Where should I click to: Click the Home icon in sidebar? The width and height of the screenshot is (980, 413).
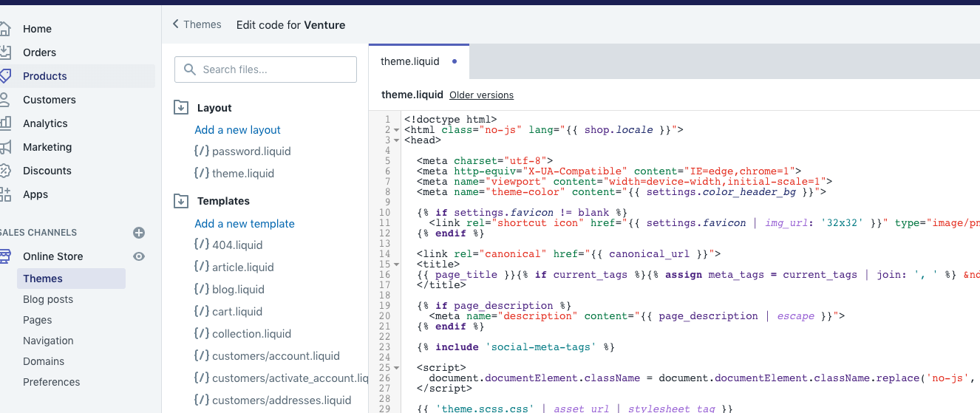(5, 29)
